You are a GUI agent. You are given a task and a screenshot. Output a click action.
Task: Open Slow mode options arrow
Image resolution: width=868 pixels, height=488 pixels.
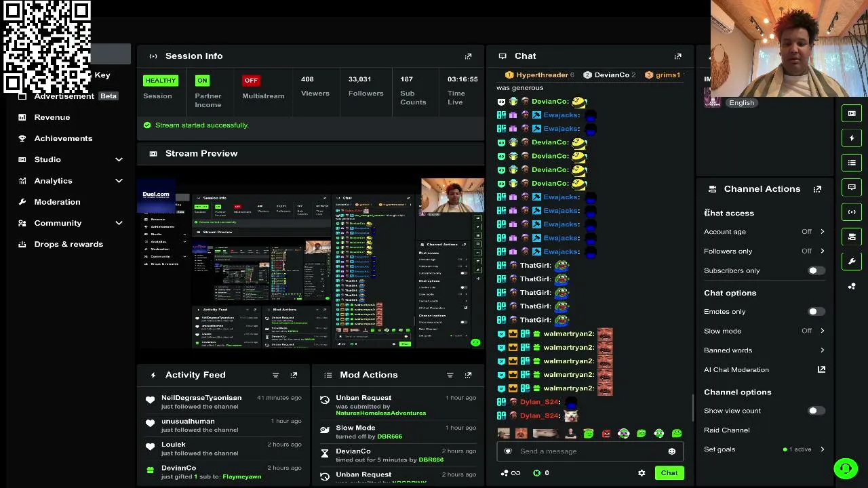pyautogui.click(x=822, y=331)
